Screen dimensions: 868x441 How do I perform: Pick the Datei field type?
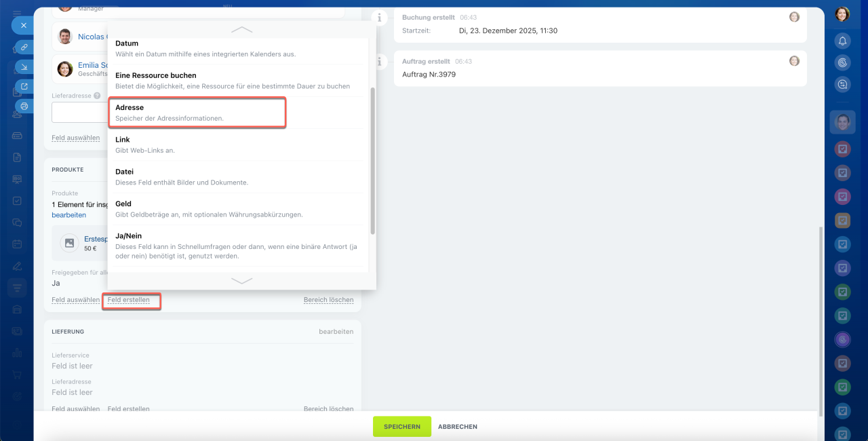point(238,176)
